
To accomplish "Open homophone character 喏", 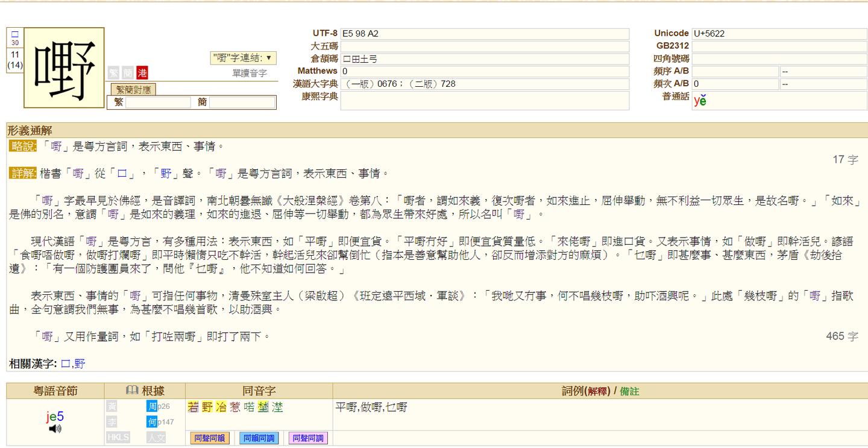I will point(249,407).
